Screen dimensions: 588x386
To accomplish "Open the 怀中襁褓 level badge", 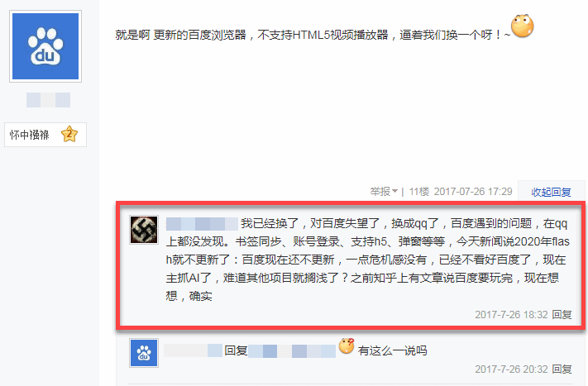I will click(45, 135).
